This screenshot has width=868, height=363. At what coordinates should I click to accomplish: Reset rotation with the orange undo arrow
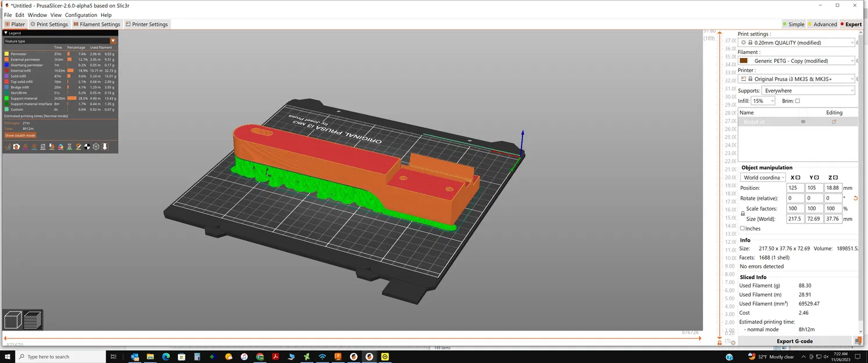[855, 199]
